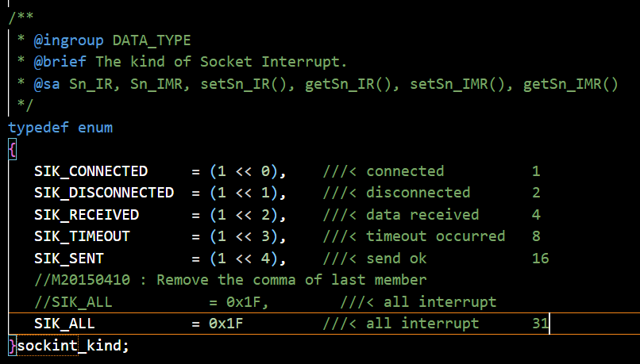Image resolution: width=640 pixels, height=364 pixels.
Task: Click the SIK_SENT enum member
Action: (x=69, y=259)
